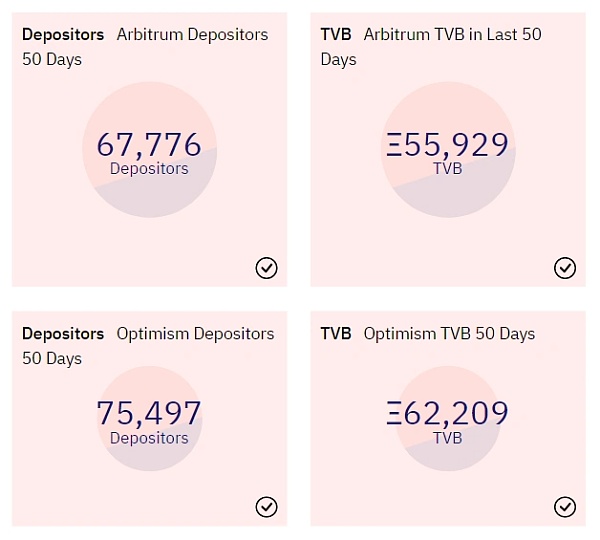600x540 pixels.
Task: Click checkmark icon on Arbitrum TVB card
Action: (565, 267)
